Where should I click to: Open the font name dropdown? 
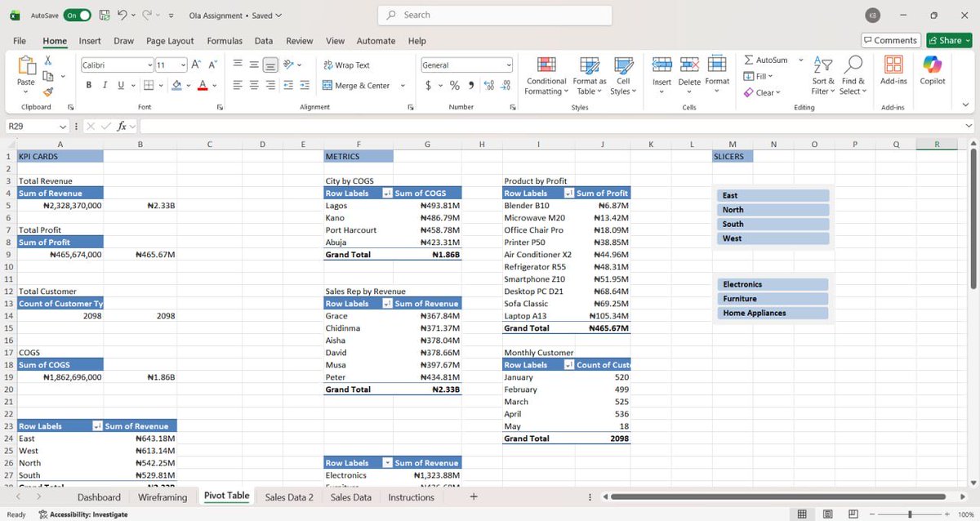click(149, 65)
